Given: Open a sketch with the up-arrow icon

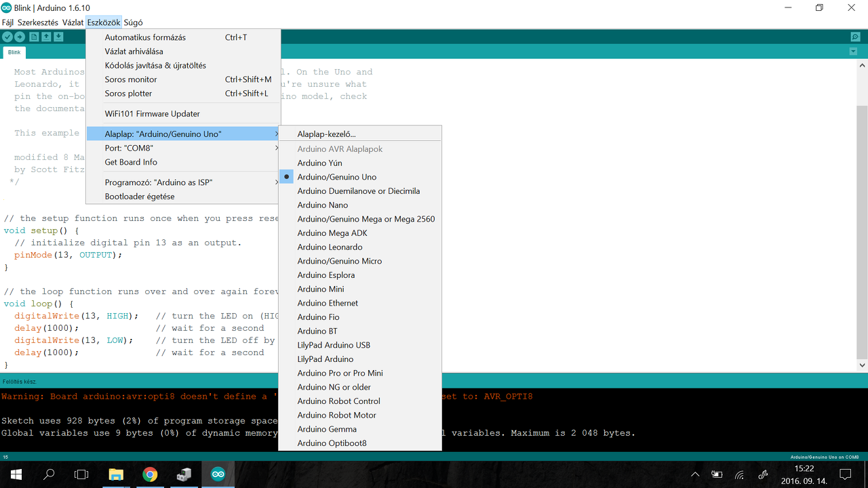Looking at the screenshot, I should pyautogui.click(x=46, y=37).
